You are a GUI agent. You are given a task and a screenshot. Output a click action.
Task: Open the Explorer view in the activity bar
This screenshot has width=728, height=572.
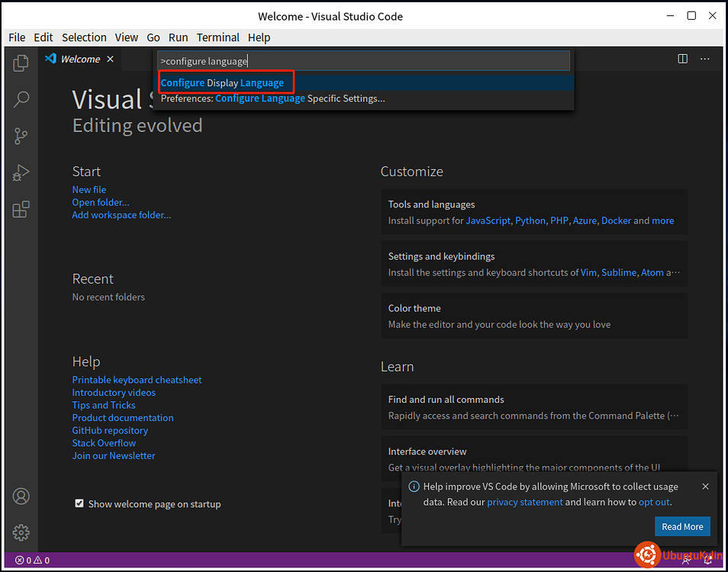click(x=21, y=66)
